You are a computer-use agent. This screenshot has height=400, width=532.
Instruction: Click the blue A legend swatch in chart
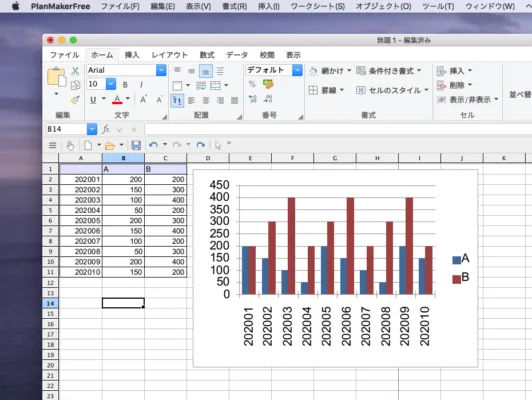tap(456, 260)
